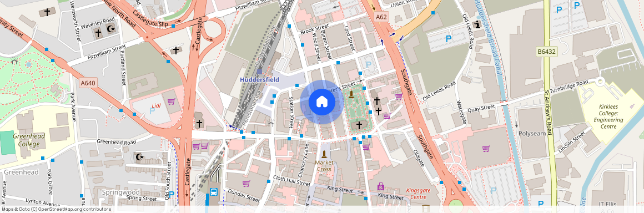Screen dimensions: 644x213
Task: Select the church icon beside Castlegate junction
Action: pyautogui.click(x=199, y=123)
